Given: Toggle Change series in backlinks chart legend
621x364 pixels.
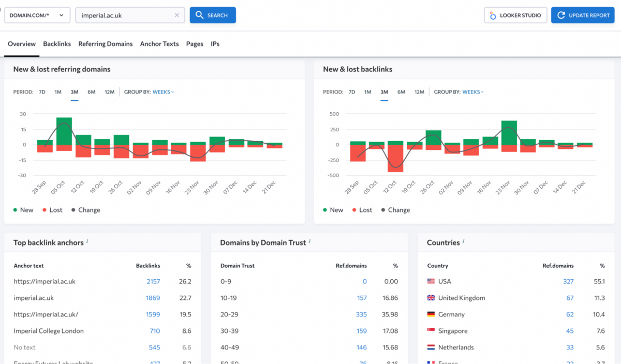Looking at the screenshot, I should point(395,210).
